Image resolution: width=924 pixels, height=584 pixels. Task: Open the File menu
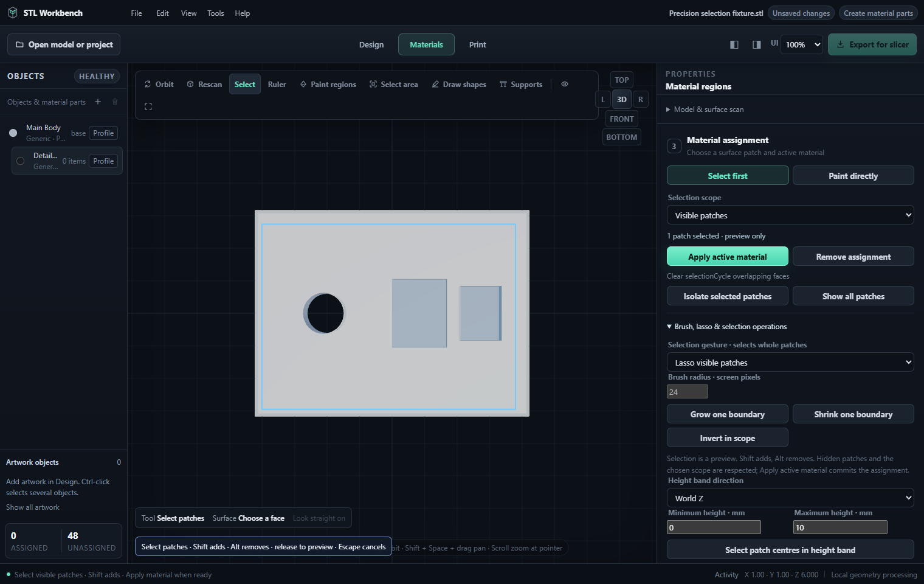[137, 13]
